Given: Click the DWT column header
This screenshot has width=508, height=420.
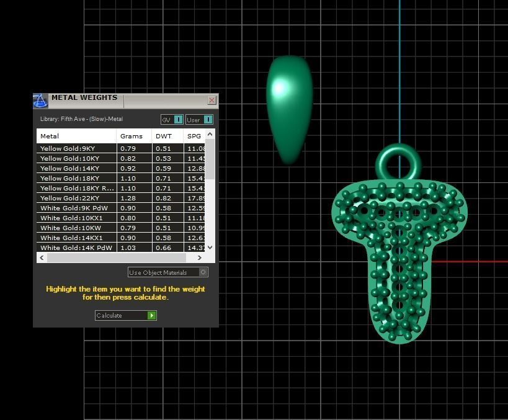Looking at the screenshot, I should (167, 136).
